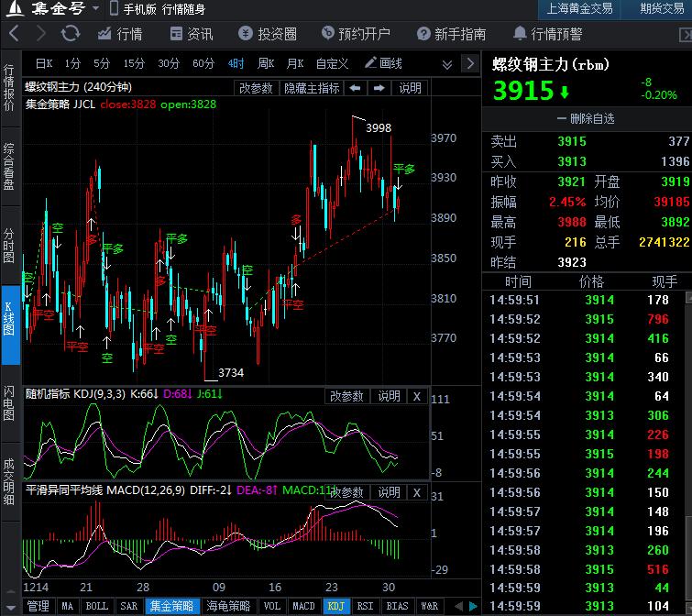Screen dimensions: 692x616
Task: Open 自定义 custom period option
Action: 332,63
